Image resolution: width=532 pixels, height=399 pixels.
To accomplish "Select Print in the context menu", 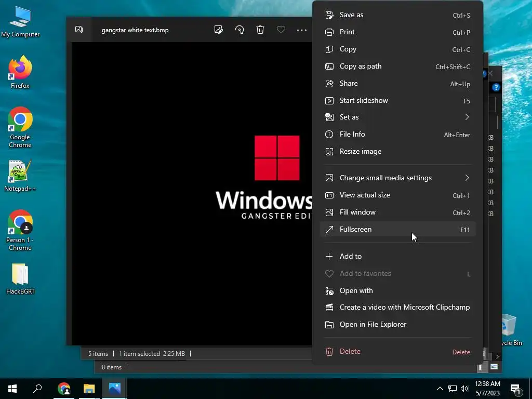I will point(397,32).
